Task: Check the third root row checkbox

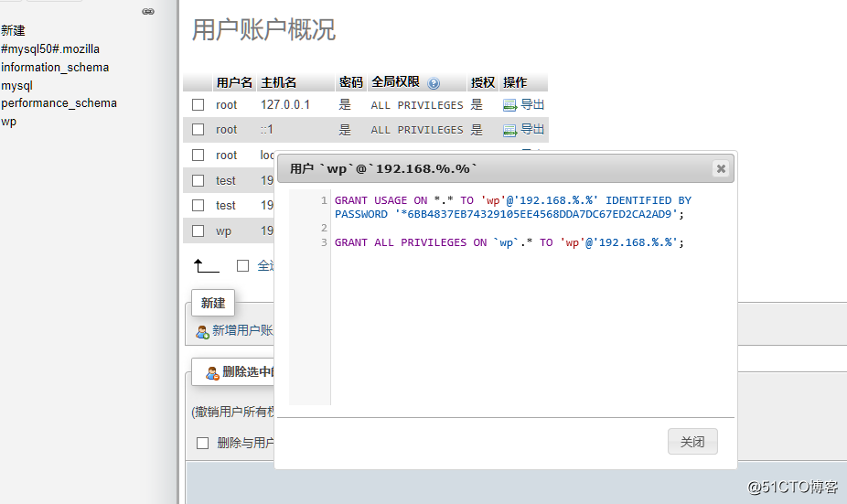Action: click(x=198, y=155)
